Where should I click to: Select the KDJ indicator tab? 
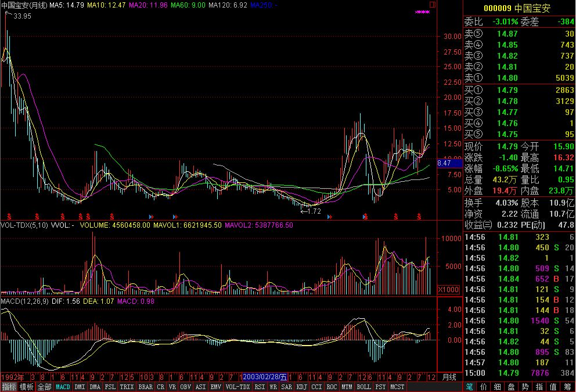coord(302,387)
